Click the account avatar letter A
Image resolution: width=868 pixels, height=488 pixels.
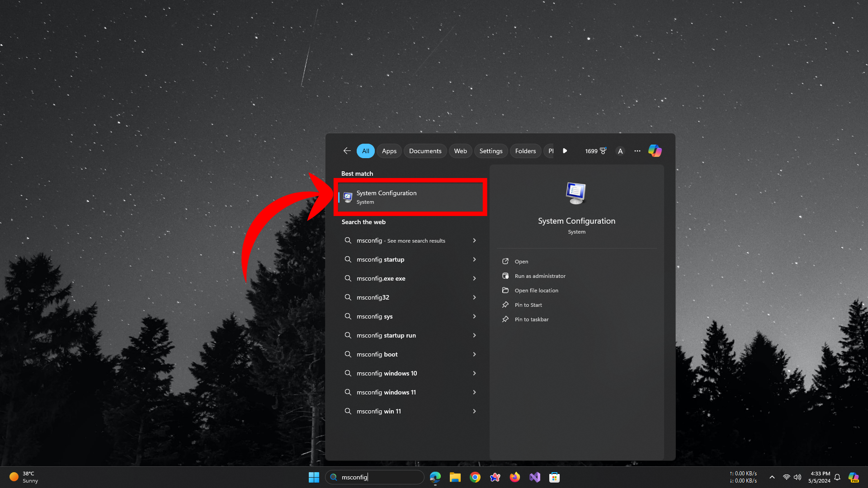tap(620, 151)
